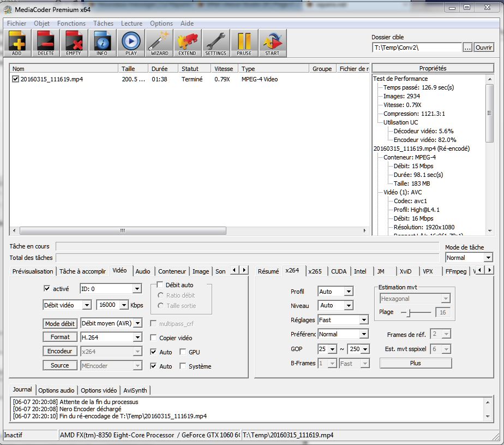This screenshot has height=445, width=504.
Task: Click the START transcoding icon
Action: coord(272,43)
